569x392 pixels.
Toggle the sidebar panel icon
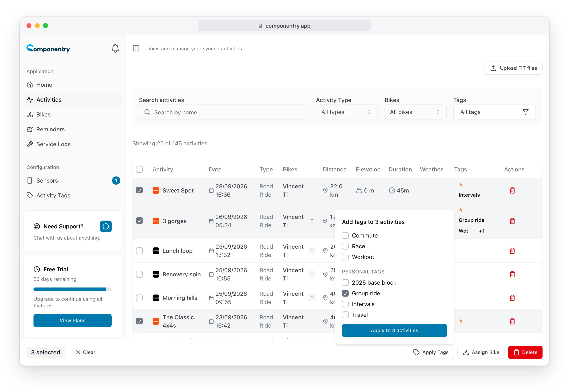tap(136, 48)
